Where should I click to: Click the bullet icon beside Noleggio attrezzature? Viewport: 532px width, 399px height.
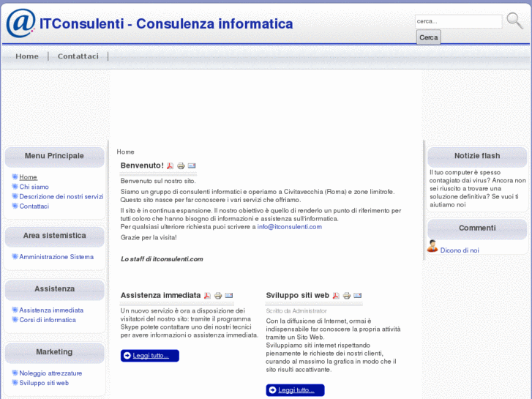point(15,373)
